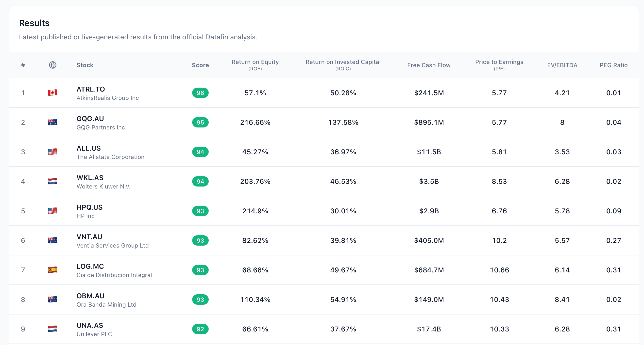Click Cia de Distribucion Integral name

(114, 275)
